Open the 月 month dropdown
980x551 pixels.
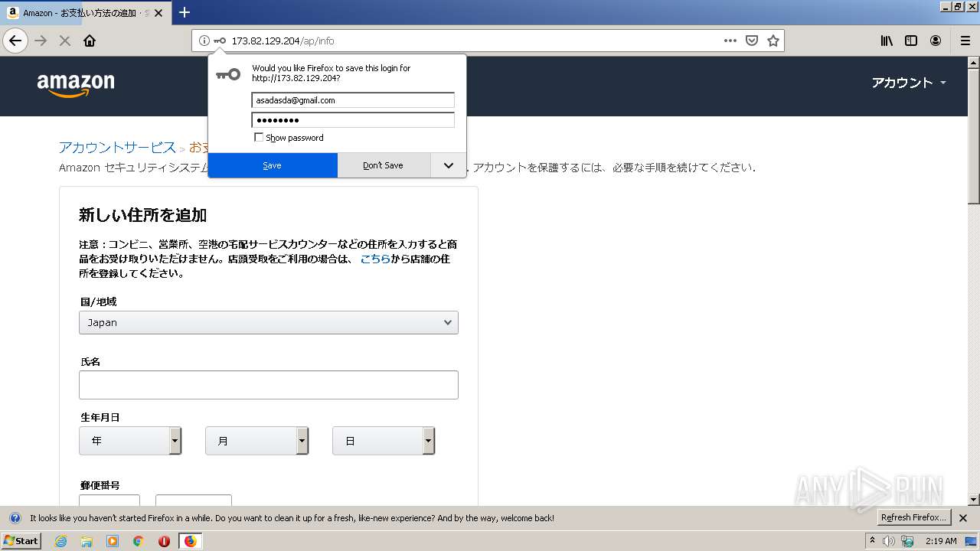click(x=256, y=441)
